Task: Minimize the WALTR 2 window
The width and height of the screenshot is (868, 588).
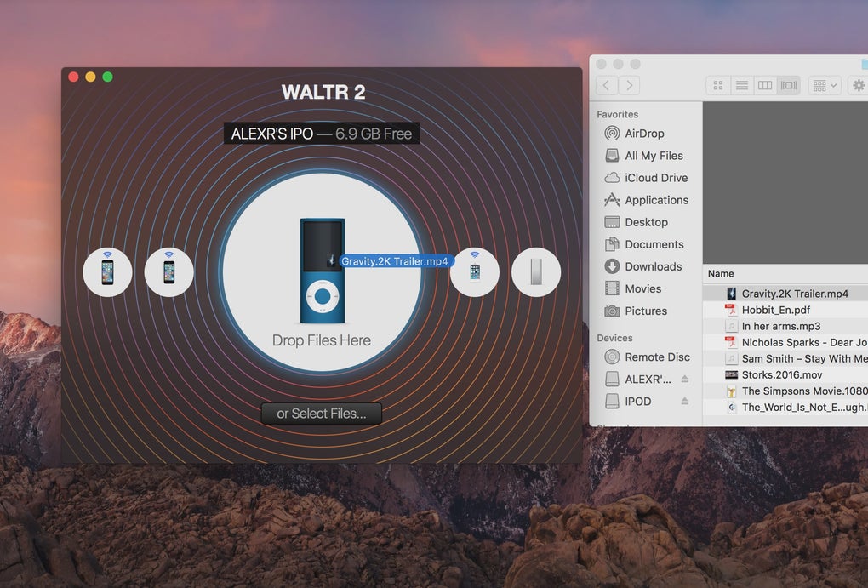Action: coord(90,77)
